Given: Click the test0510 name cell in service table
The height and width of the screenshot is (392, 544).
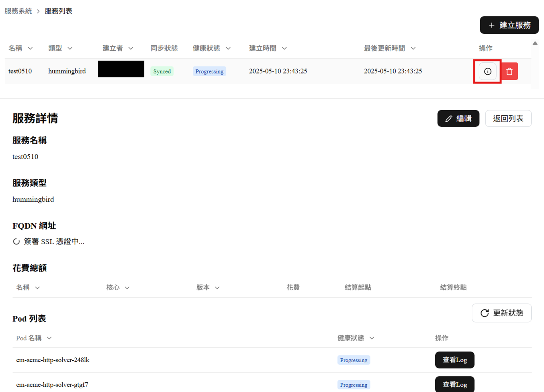Looking at the screenshot, I should [x=20, y=71].
